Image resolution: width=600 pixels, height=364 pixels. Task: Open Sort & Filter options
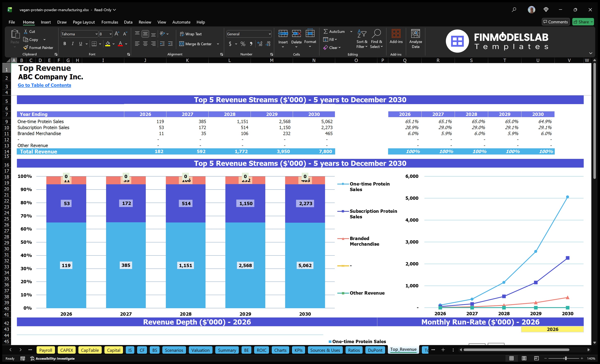click(x=362, y=39)
